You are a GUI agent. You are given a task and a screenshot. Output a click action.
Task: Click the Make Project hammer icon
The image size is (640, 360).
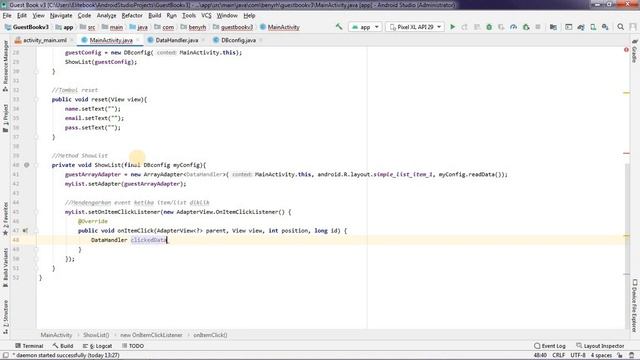(x=339, y=27)
